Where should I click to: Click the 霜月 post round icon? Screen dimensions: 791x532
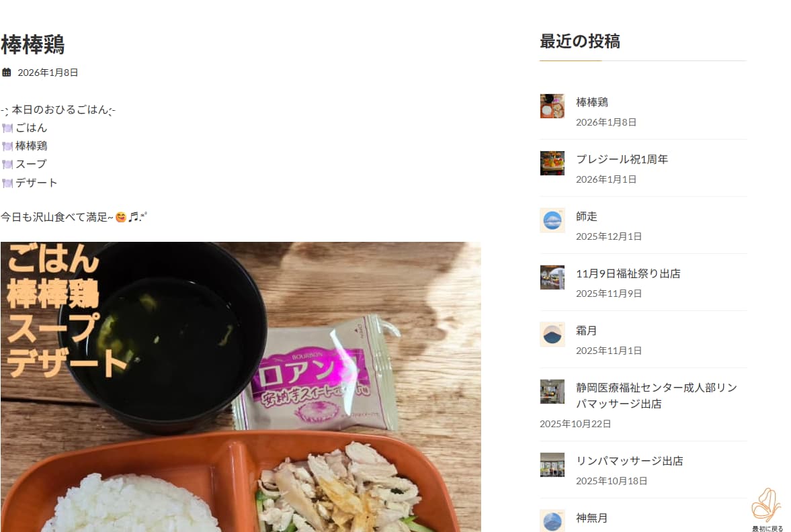click(x=552, y=335)
